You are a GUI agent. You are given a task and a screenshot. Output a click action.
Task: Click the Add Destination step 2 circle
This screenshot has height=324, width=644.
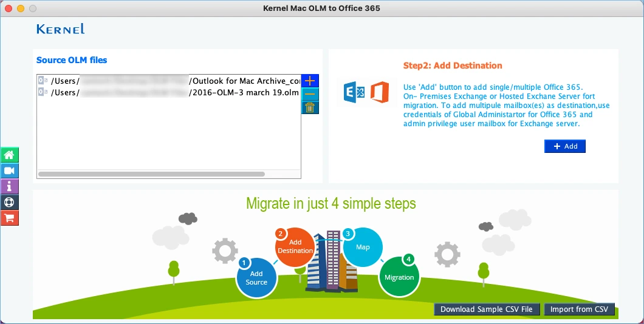click(x=295, y=246)
